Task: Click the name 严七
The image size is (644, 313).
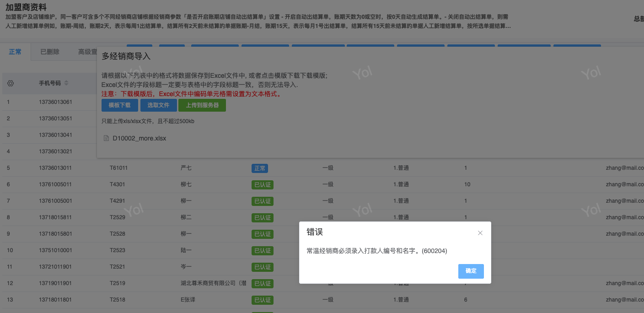Action: 186,168
